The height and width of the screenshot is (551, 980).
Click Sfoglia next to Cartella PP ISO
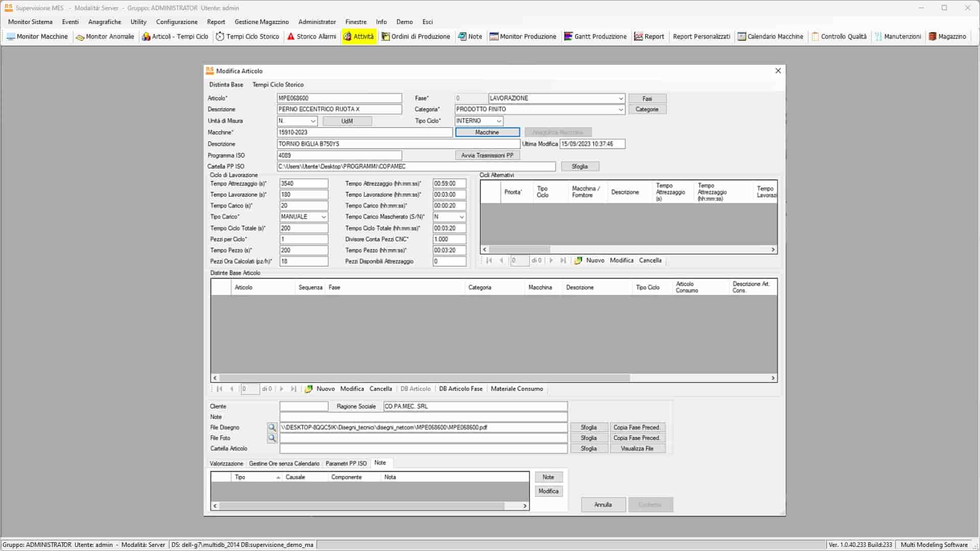[580, 167]
